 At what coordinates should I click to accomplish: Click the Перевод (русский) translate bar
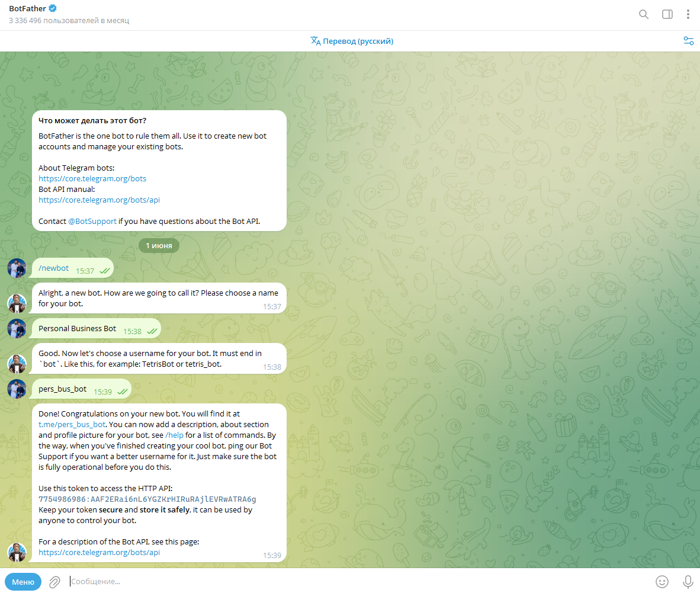[x=352, y=41]
